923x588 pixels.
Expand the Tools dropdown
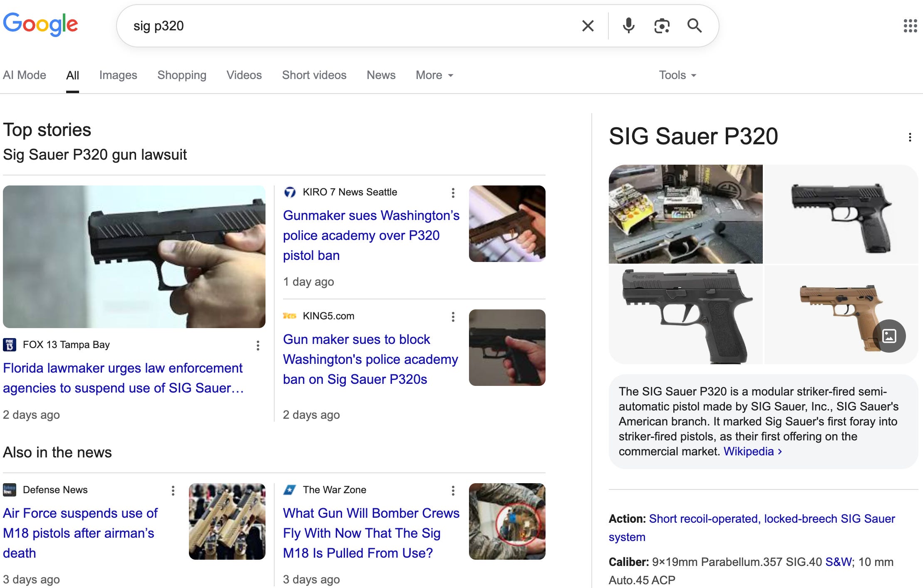(x=677, y=75)
